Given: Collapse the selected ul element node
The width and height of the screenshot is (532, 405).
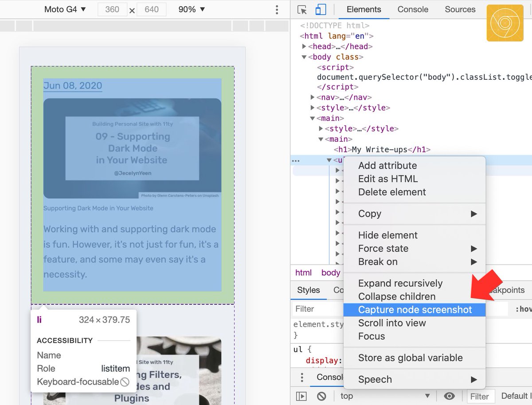Looking at the screenshot, I should [329, 160].
